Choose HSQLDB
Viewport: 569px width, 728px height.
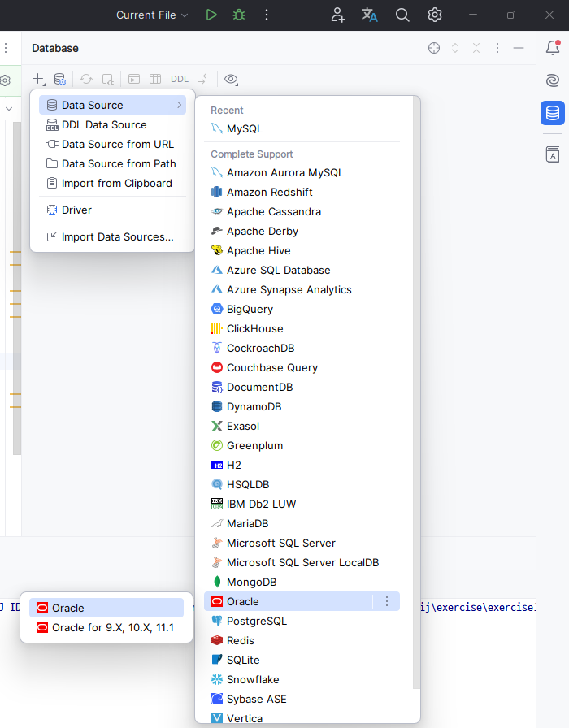click(x=302, y=485)
